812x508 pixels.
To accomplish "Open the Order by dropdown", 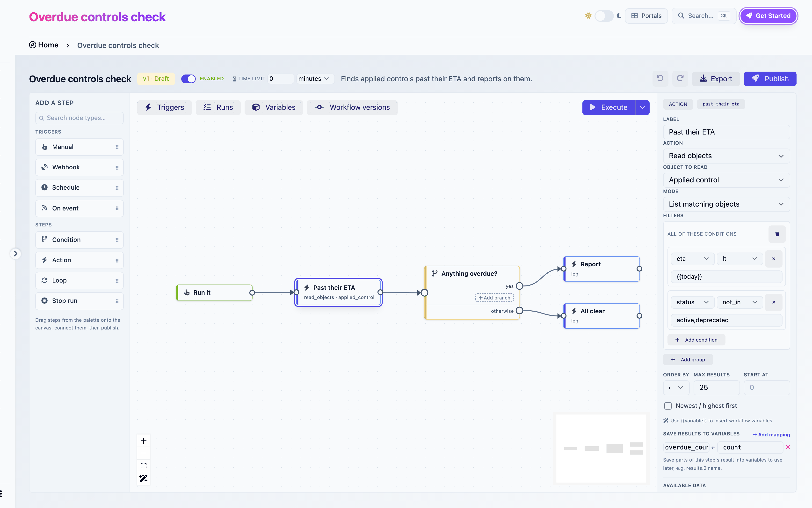I will point(676,388).
